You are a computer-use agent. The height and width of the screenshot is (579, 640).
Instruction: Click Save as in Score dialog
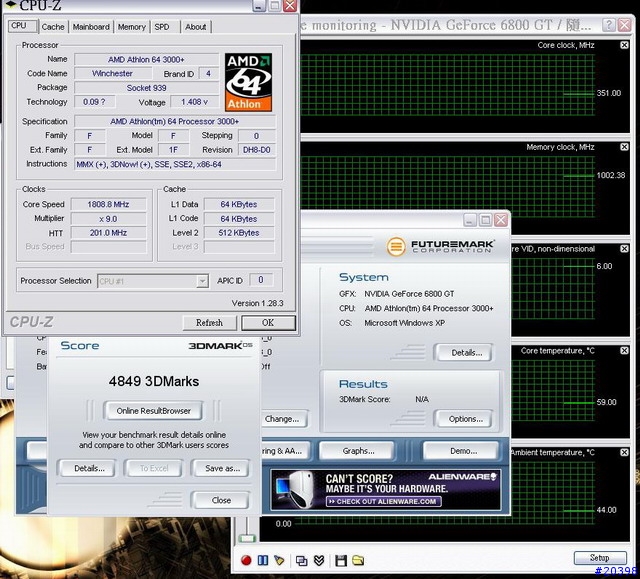222,468
